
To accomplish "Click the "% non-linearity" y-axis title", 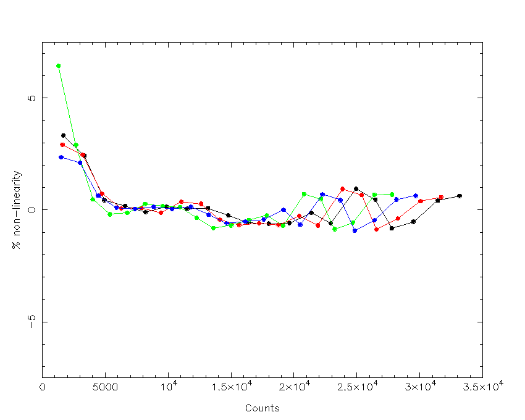I will [x=18, y=209].
